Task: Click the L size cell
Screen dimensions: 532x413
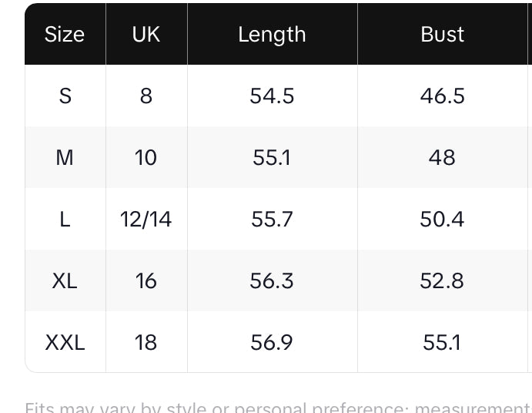Action: pyautogui.click(x=65, y=220)
